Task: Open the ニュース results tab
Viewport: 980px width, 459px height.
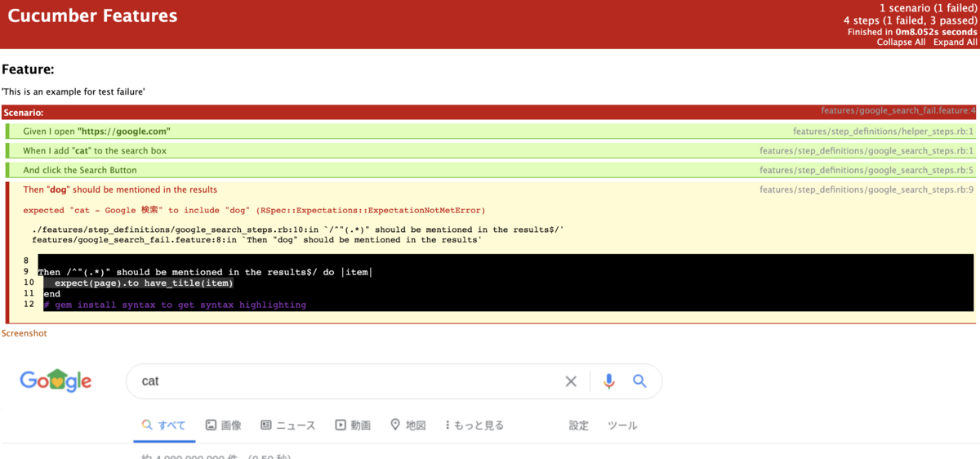Action: 287,426
